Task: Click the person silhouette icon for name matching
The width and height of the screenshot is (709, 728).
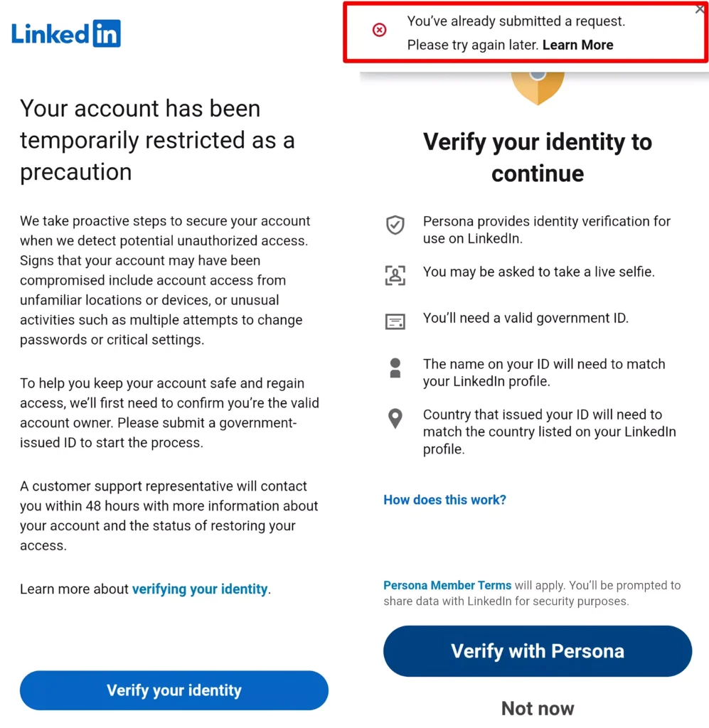Action: (x=395, y=368)
